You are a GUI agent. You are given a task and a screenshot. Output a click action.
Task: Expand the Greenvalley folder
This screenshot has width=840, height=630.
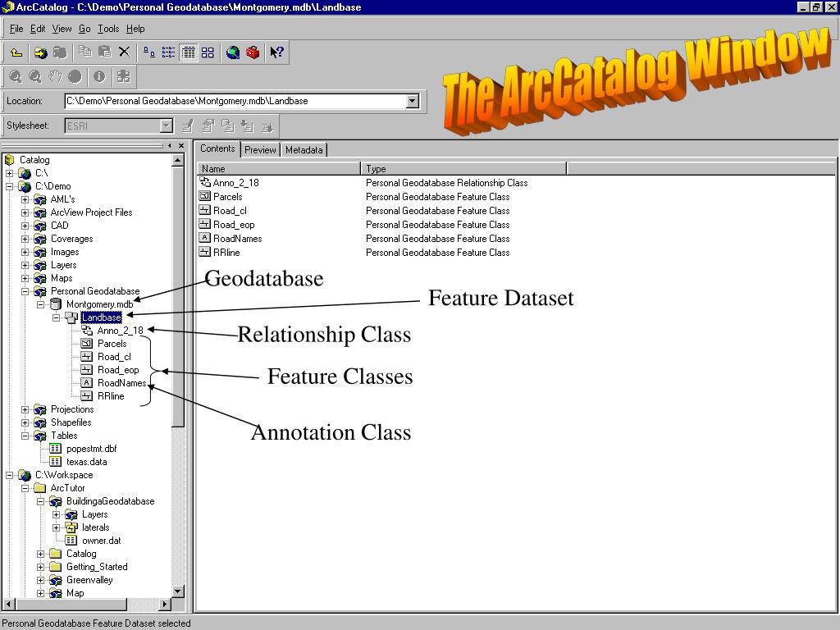[41, 580]
